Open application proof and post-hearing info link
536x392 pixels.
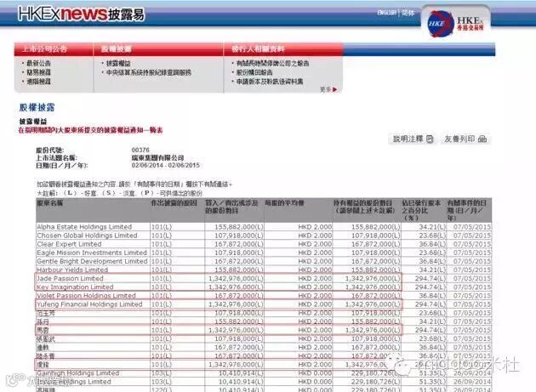point(270,82)
